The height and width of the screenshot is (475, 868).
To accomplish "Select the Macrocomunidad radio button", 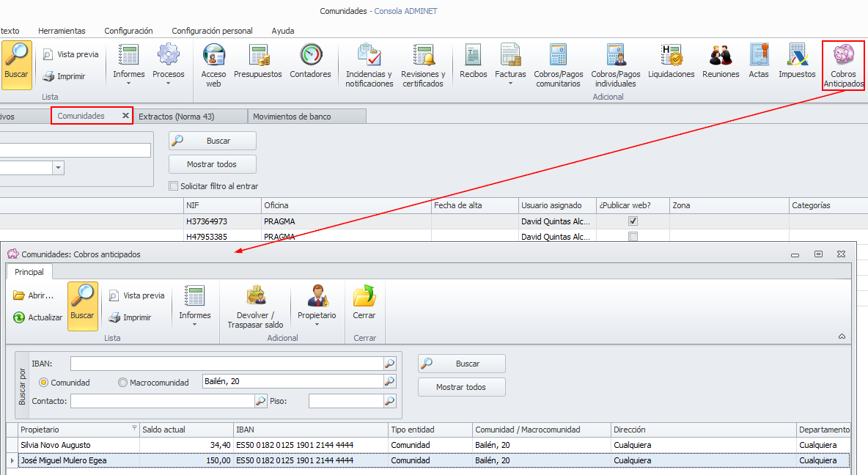I will pos(122,382).
